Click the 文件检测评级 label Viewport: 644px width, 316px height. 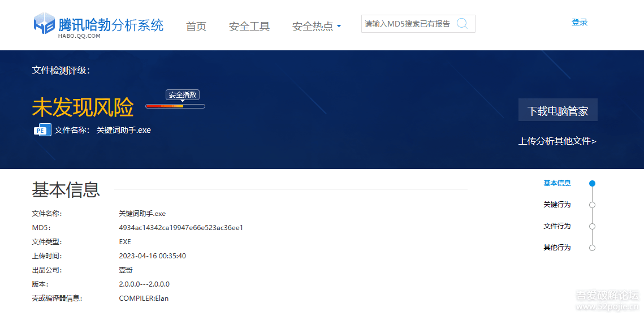coord(61,71)
